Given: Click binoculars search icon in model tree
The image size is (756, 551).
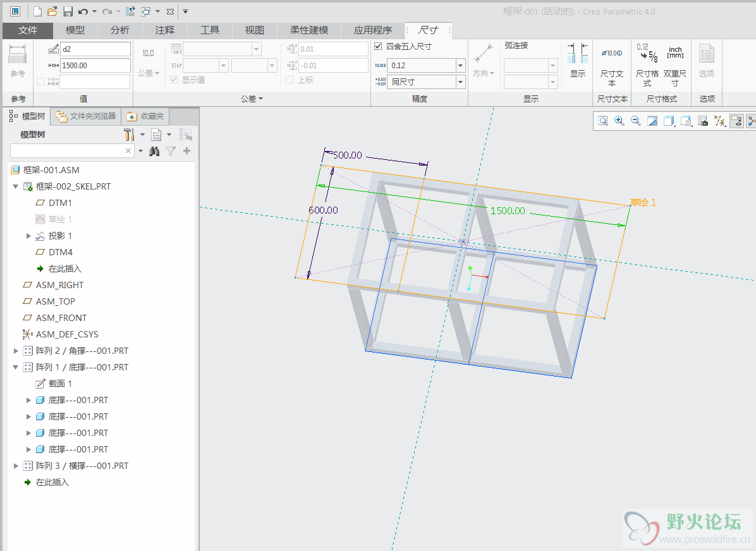Looking at the screenshot, I should [x=154, y=152].
